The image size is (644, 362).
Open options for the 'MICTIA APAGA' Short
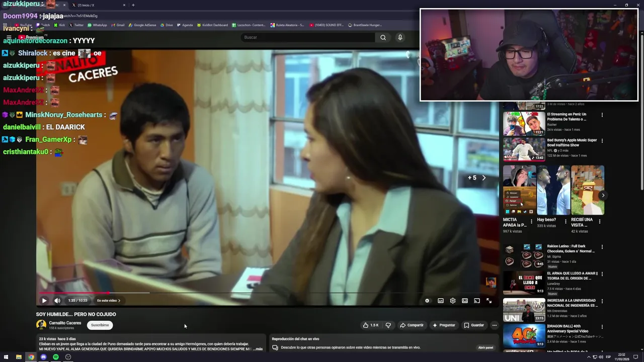click(531, 222)
